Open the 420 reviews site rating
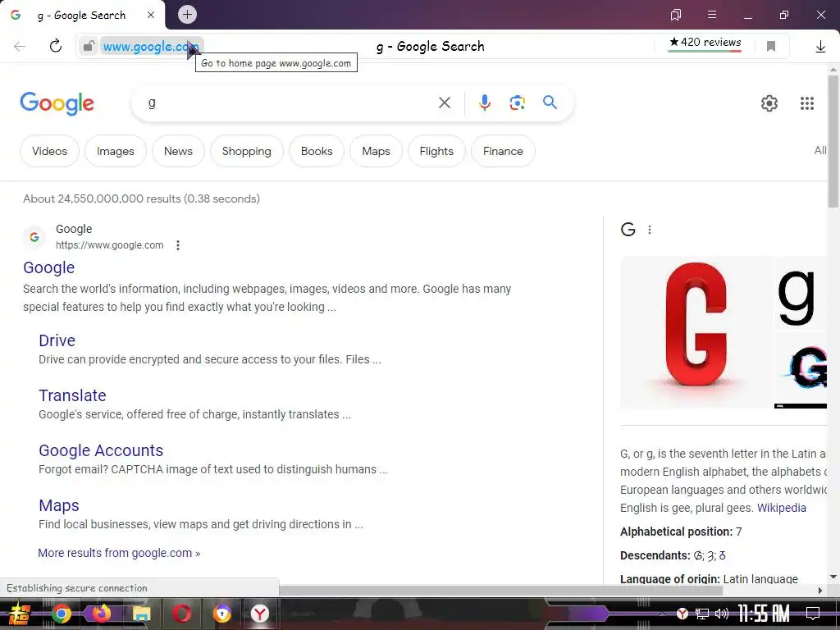Viewport: 840px width, 630px height. point(705,43)
